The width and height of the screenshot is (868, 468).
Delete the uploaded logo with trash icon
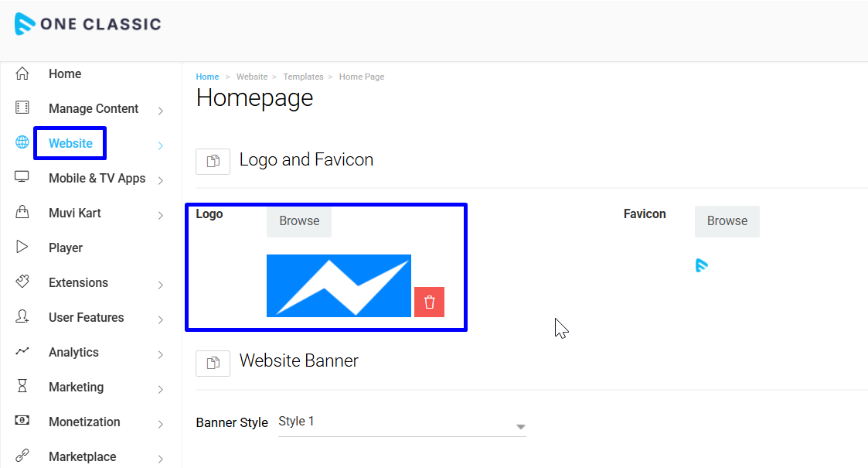pyautogui.click(x=429, y=302)
